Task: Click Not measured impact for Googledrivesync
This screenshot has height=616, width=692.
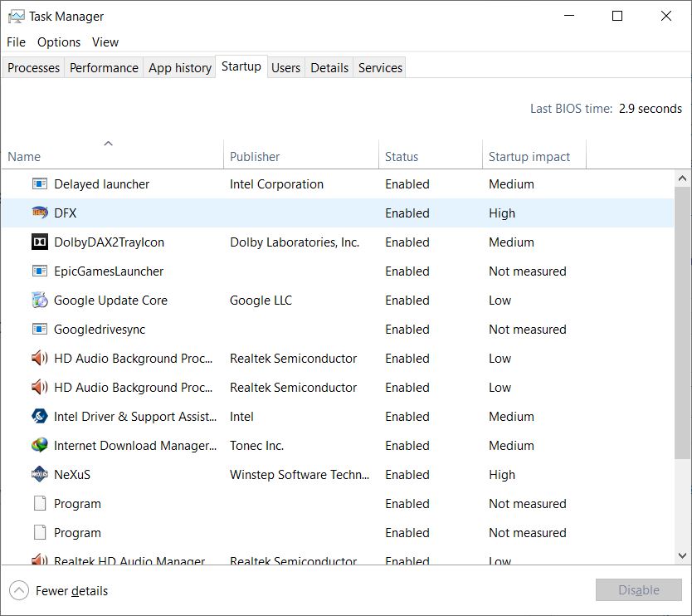Action: 528,330
